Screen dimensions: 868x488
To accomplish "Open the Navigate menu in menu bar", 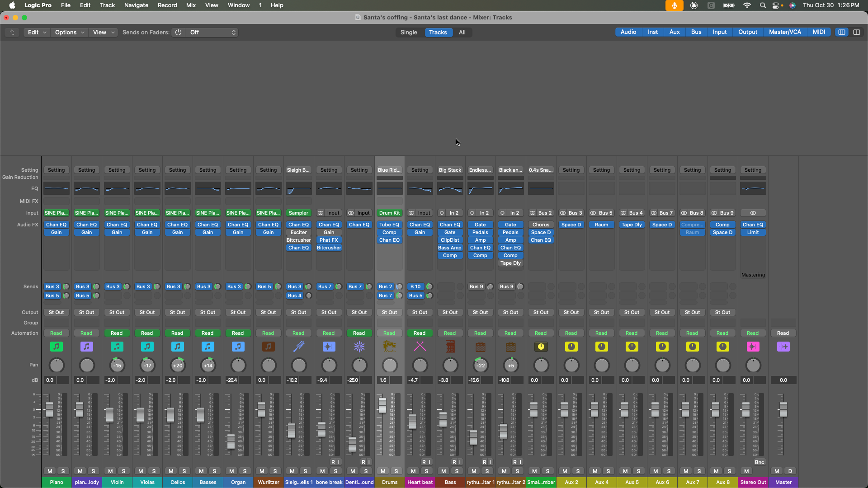I will coord(136,5).
